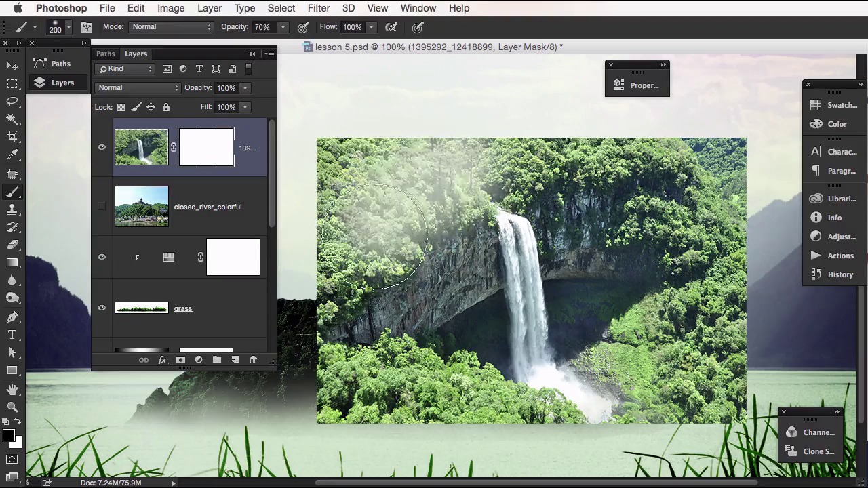Pick the Clone Stamp tool
The height and width of the screenshot is (488, 868).
pos(12,209)
